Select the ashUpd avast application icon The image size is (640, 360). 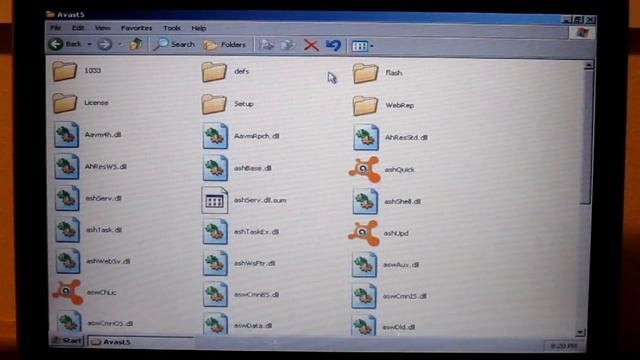click(364, 233)
